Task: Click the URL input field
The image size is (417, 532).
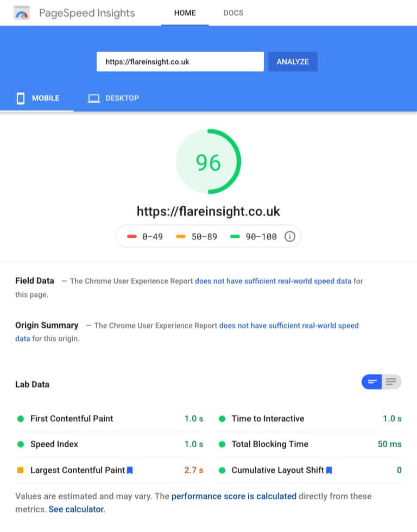Action: 180,62
